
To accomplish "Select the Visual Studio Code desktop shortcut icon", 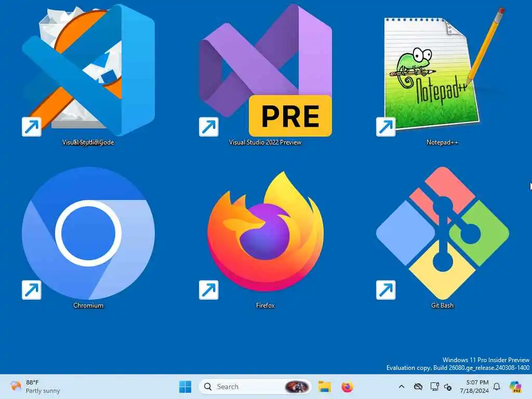I will pos(88,70).
